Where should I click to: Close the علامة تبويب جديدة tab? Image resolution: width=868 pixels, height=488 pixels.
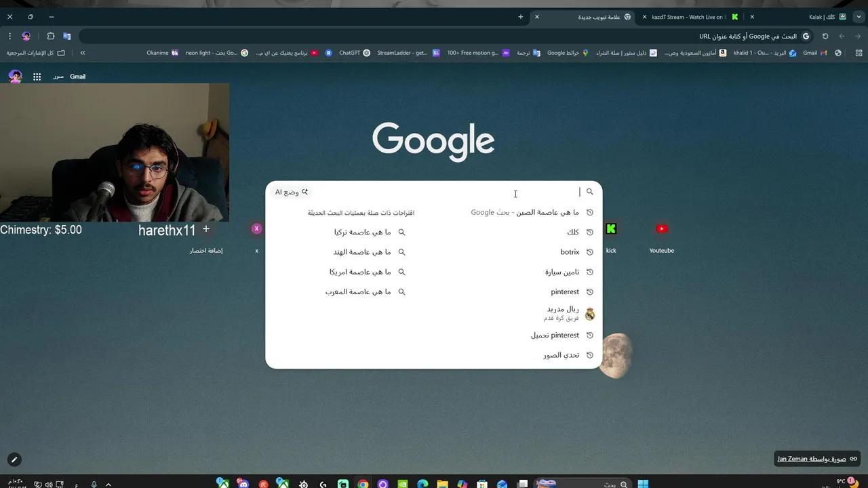[x=537, y=17]
